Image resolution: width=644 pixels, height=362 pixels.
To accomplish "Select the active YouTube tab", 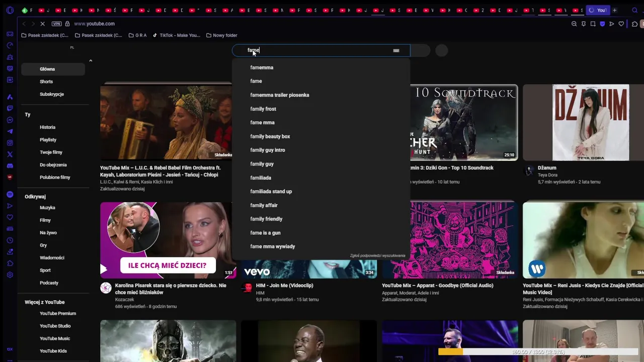I will pyautogui.click(x=598, y=10).
